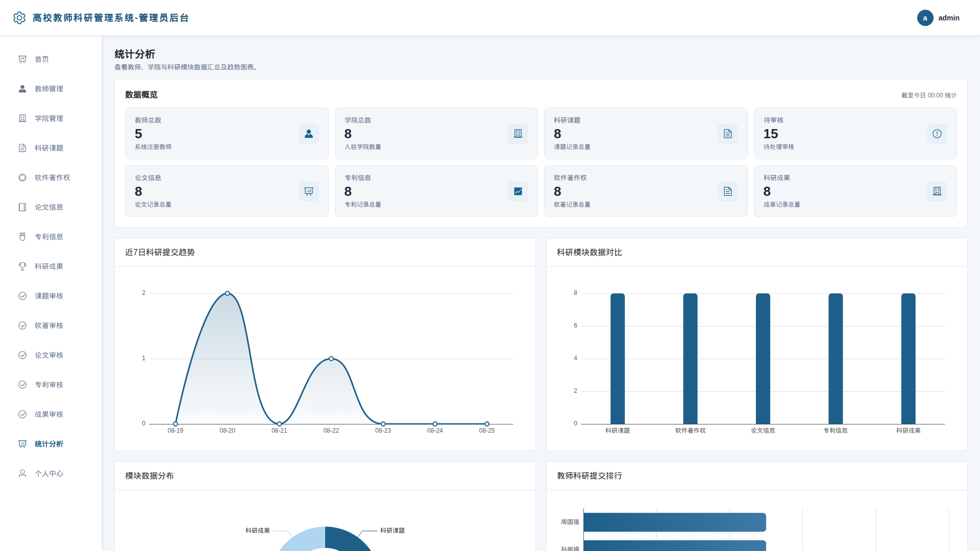Click the 科研模块数据对比 chart title
This screenshot has width=980, height=551.
[x=590, y=252]
